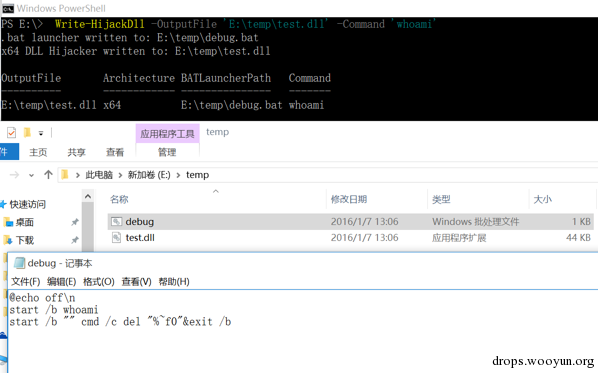Open the quick access toolbar customize dropdown

click(41, 133)
